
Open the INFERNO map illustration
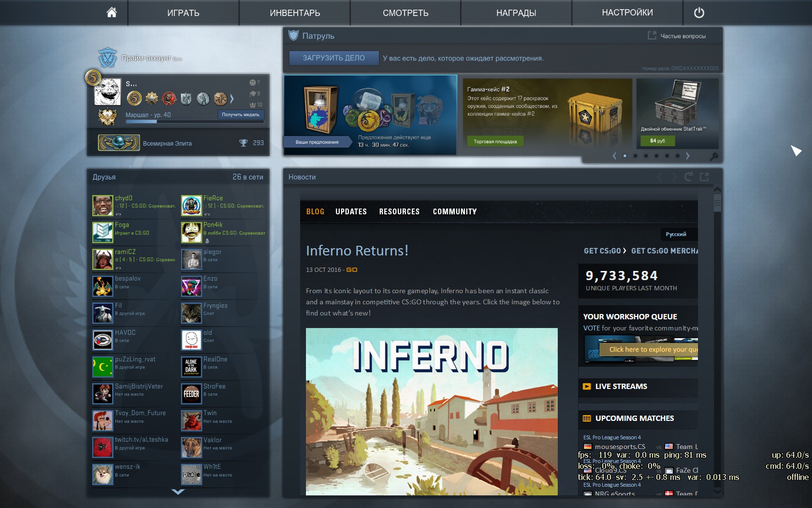point(432,412)
